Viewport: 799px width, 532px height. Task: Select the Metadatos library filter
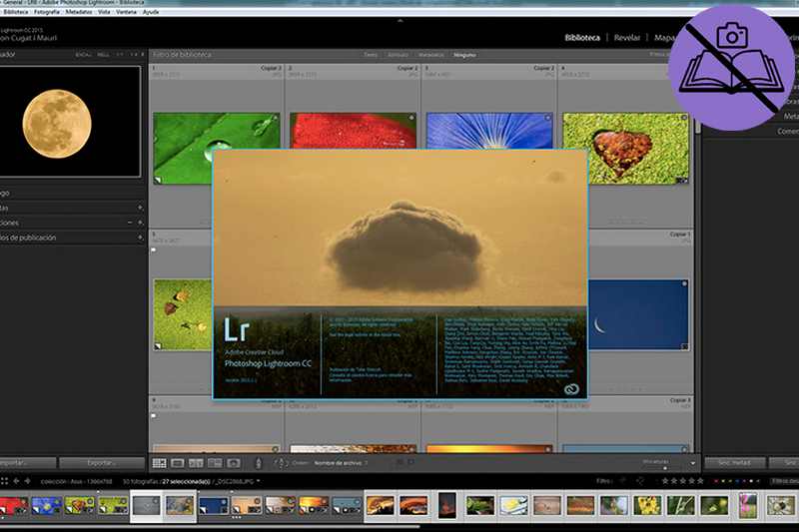[431, 55]
